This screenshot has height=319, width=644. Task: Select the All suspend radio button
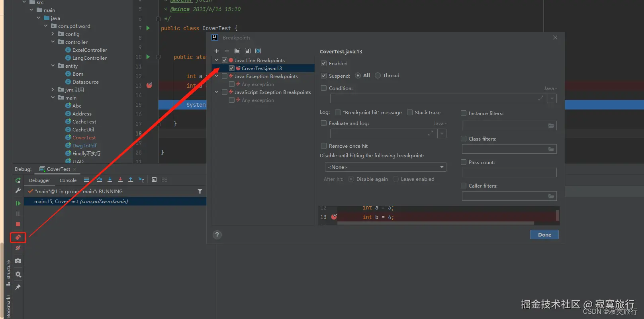click(358, 75)
